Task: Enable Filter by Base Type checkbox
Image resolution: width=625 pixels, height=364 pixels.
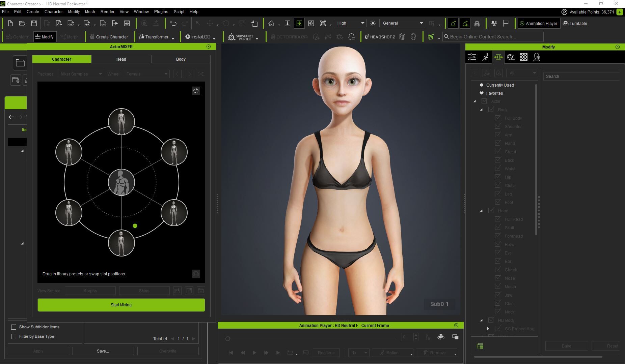Action: click(x=14, y=336)
